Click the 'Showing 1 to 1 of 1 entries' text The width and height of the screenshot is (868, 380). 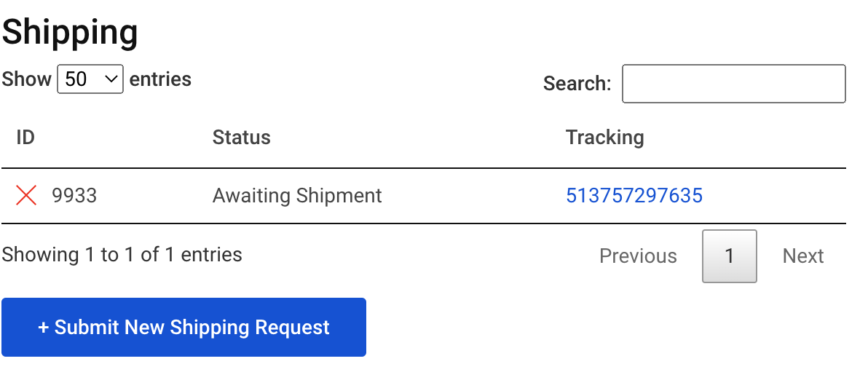122,255
